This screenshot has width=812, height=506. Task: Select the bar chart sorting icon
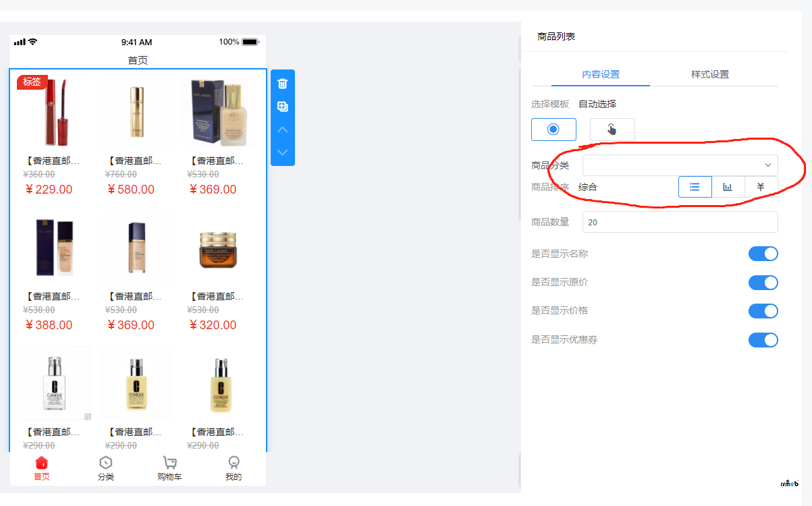[x=728, y=187]
